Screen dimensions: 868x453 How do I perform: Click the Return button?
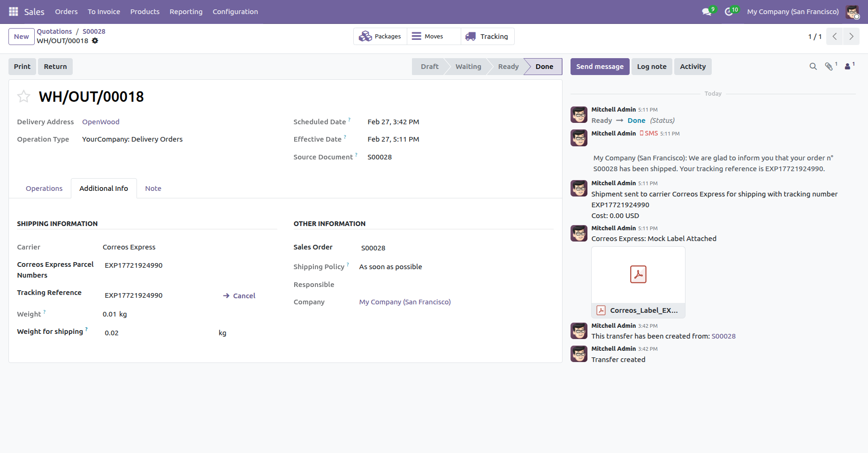click(x=55, y=67)
